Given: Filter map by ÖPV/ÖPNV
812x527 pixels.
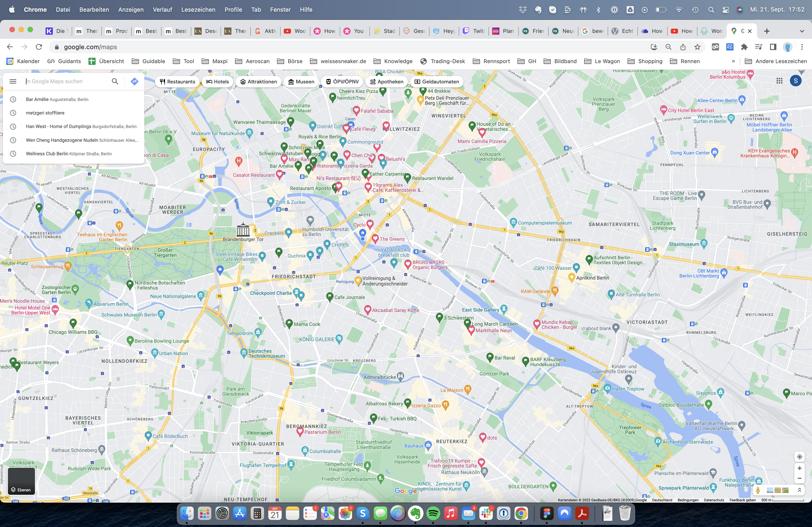Looking at the screenshot, I should (342, 82).
